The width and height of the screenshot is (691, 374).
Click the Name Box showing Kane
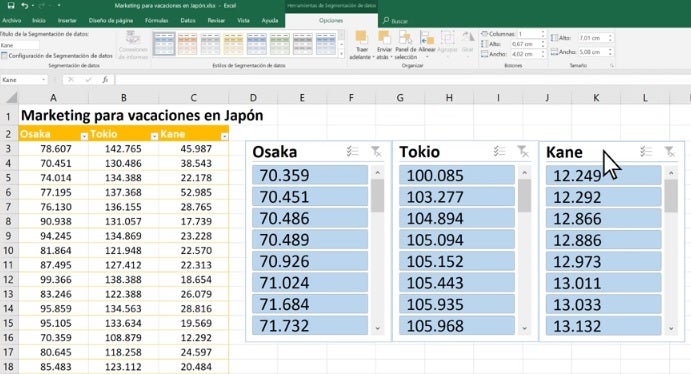click(24, 80)
